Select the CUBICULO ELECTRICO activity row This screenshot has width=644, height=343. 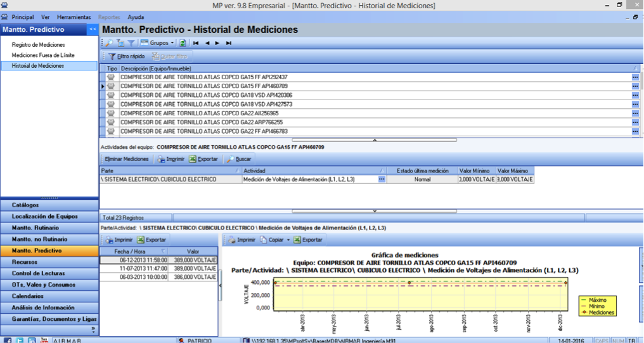click(317, 179)
